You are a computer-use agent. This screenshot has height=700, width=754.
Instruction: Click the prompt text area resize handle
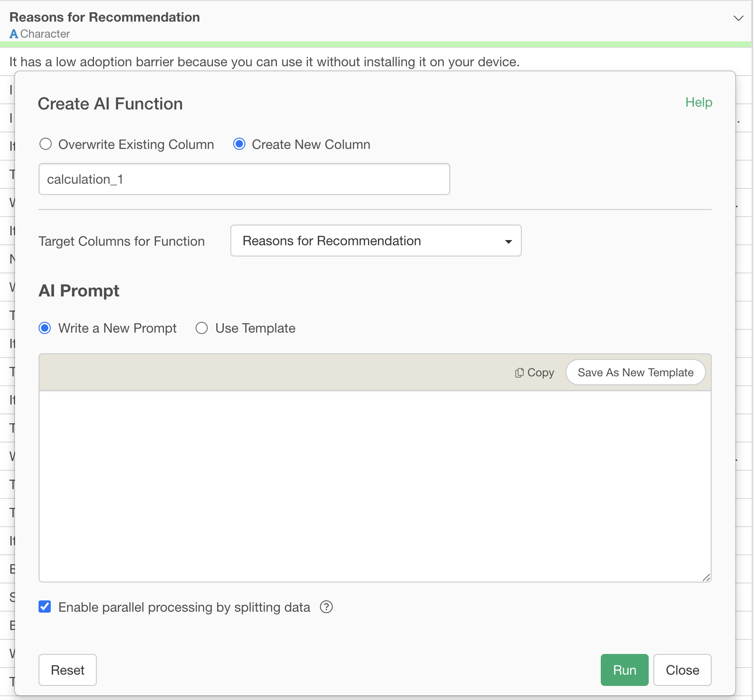pyautogui.click(x=706, y=577)
